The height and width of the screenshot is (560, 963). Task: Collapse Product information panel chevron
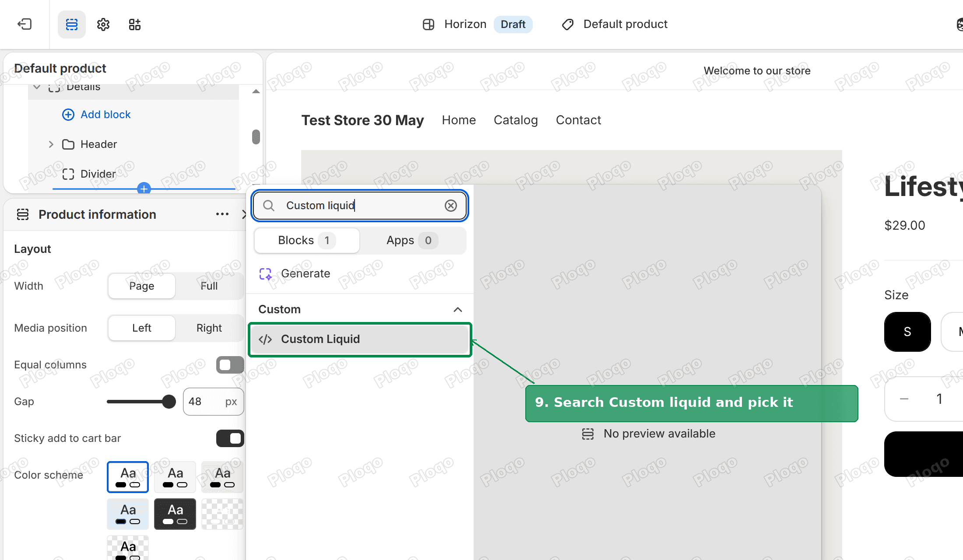(244, 214)
